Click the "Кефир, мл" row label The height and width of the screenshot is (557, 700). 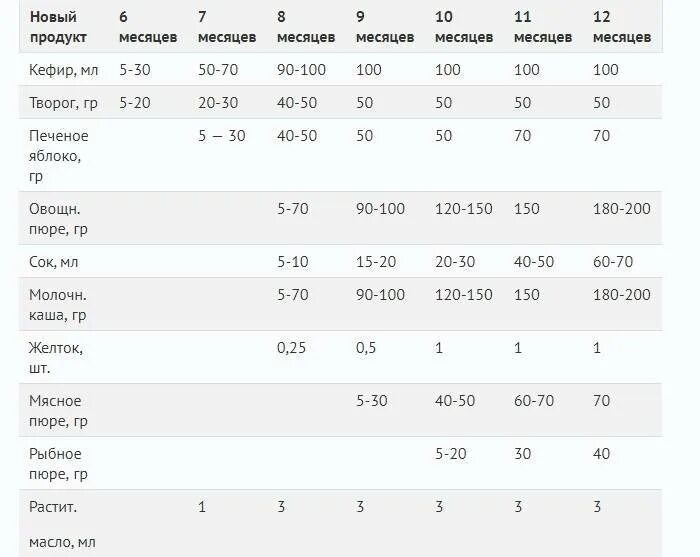click(x=63, y=70)
